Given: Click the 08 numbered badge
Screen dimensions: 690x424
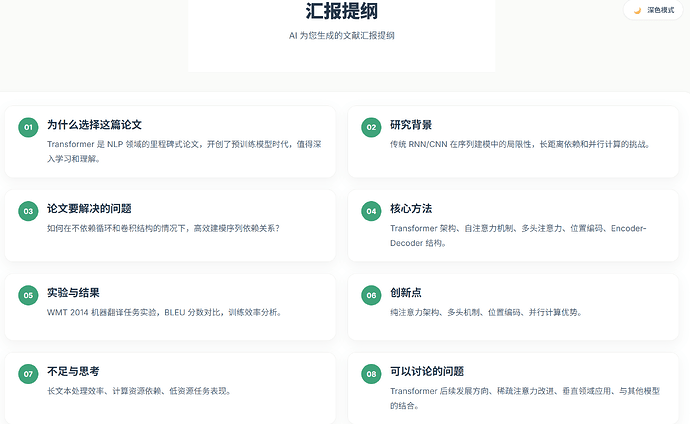Looking at the screenshot, I should (371, 374).
